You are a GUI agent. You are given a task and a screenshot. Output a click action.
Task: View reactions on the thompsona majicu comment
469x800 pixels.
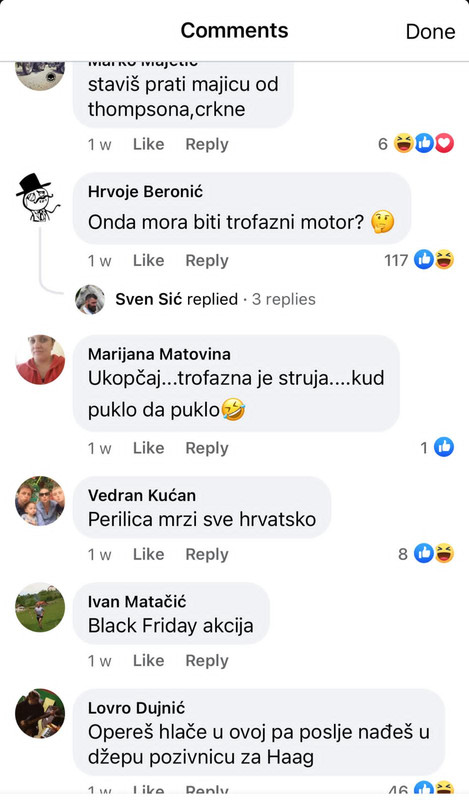pos(415,144)
